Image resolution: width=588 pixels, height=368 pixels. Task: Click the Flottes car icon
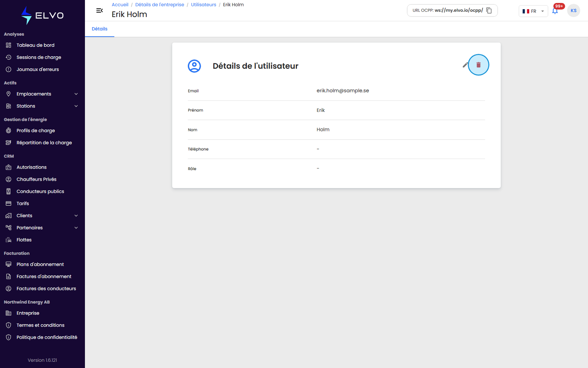pos(8,240)
